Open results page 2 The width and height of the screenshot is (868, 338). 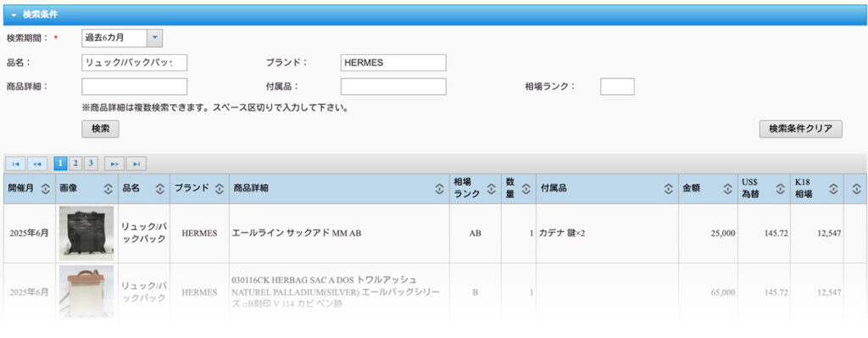(x=75, y=163)
